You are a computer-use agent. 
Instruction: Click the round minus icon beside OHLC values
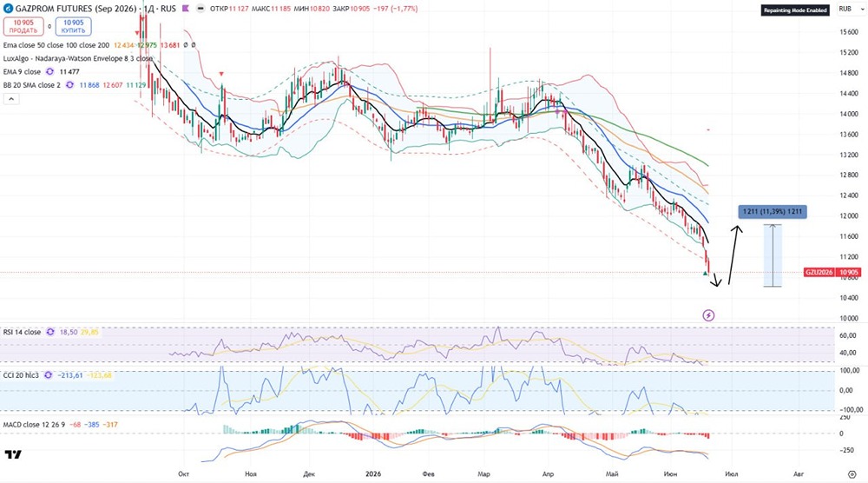(200, 9)
